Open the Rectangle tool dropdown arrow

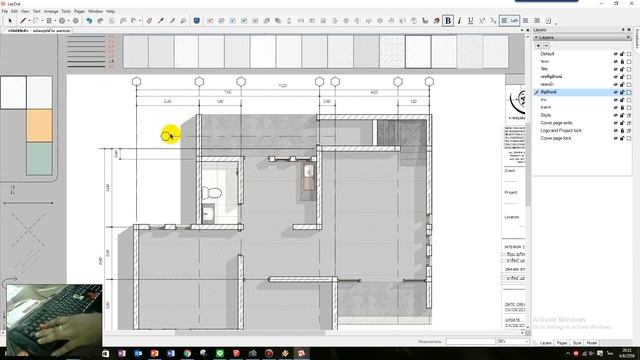pos(55,20)
